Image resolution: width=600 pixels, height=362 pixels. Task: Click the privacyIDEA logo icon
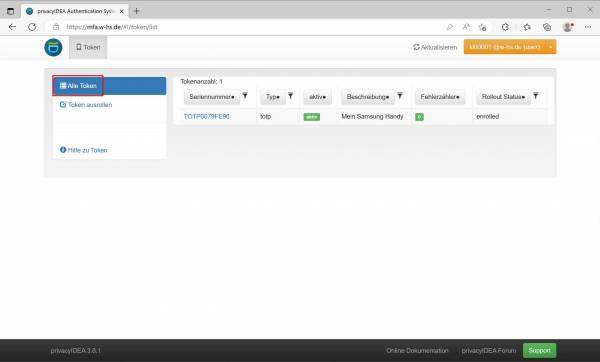pos(53,47)
